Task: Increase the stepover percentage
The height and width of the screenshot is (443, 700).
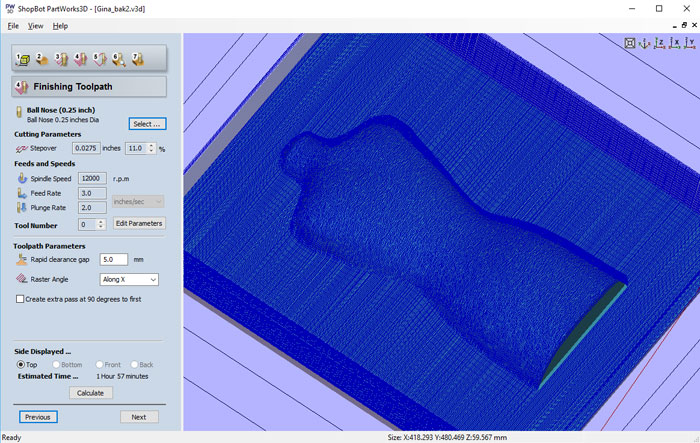Action: tap(151, 145)
